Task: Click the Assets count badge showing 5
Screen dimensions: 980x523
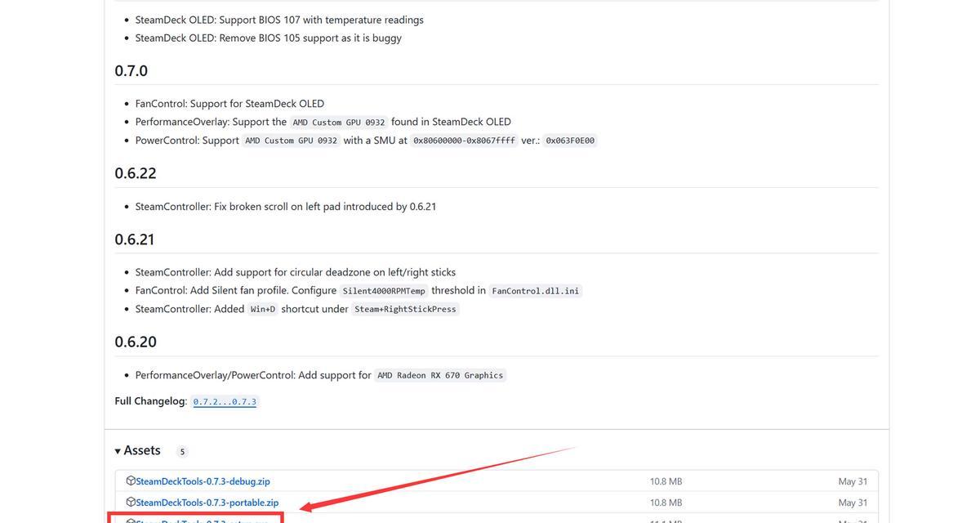Action: pyautogui.click(x=182, y=452)
